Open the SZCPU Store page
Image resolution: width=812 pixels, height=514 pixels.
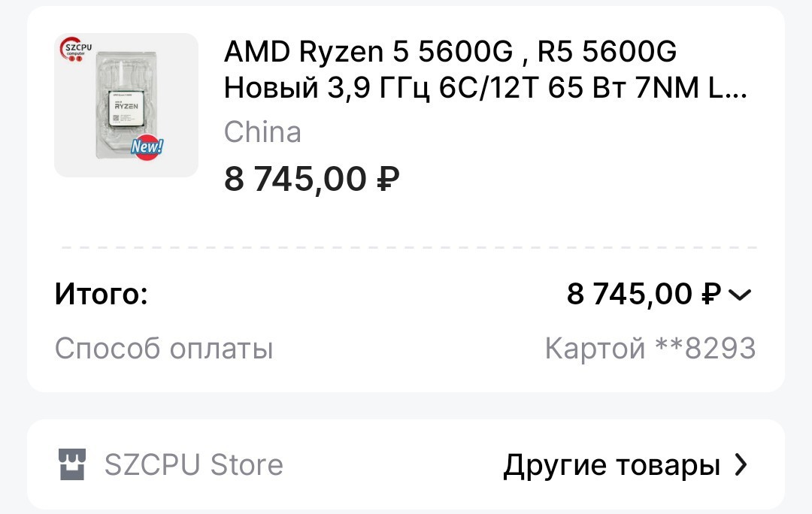tap(194, 464)
